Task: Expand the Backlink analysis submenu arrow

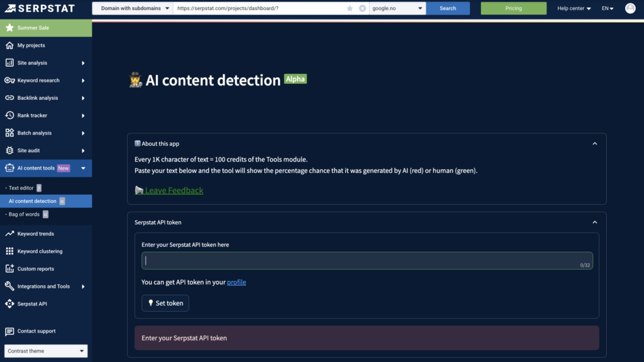Action: [x=83, y=98]
